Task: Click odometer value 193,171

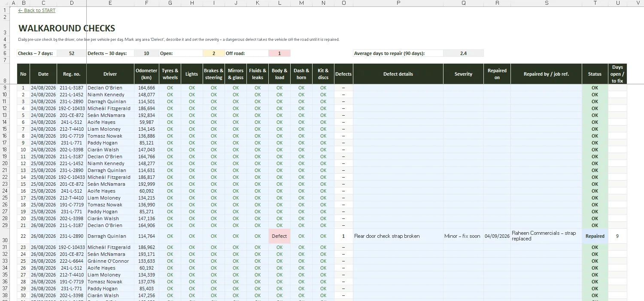Action: (x=146, y=254)
